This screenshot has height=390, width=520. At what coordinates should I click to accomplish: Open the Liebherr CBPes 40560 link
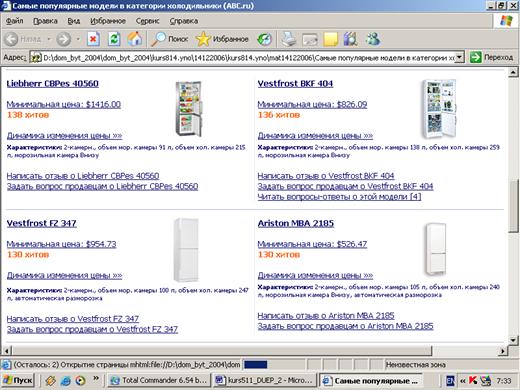click(x=52, y=84)
